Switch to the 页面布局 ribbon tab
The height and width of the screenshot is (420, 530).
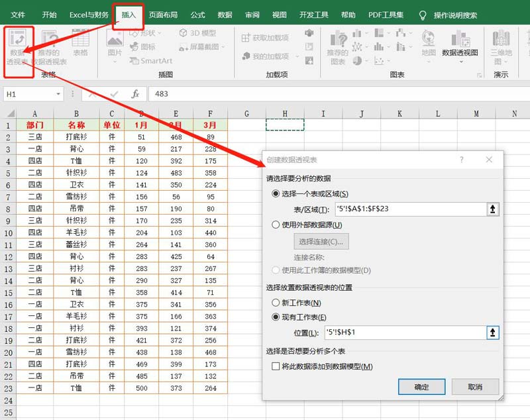pos(162,14)
